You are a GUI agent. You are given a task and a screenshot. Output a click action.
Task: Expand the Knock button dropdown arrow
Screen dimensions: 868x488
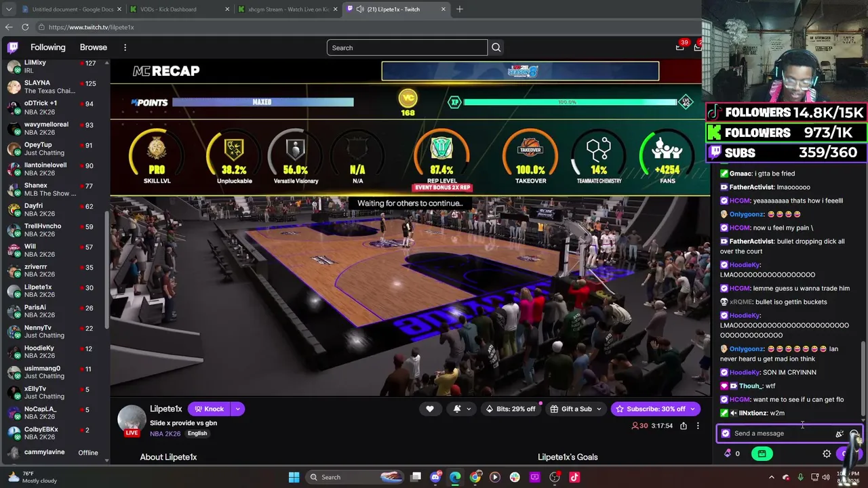237,409
